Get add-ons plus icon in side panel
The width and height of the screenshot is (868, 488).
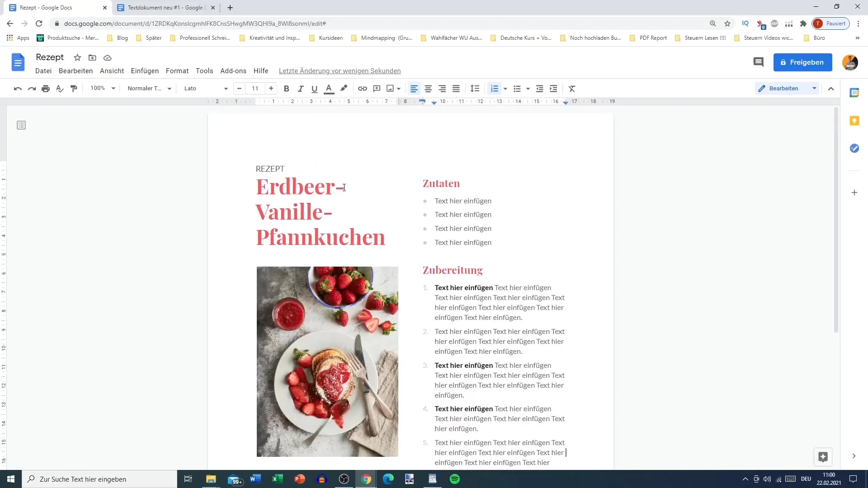click(854, 192)
